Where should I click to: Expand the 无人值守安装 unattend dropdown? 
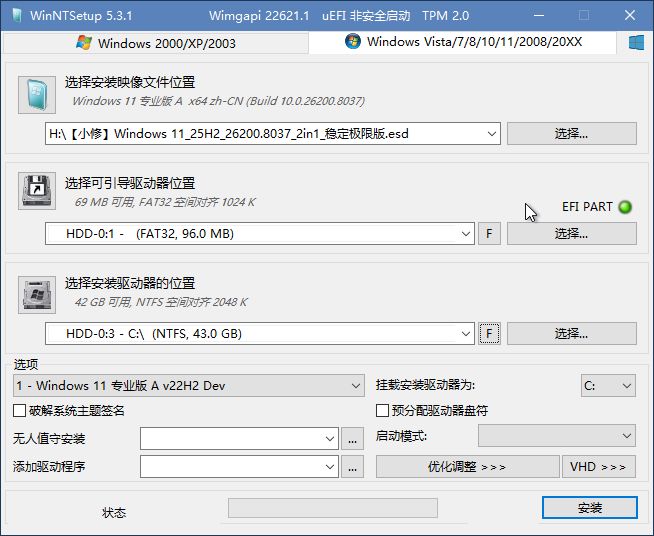(330, 439)
